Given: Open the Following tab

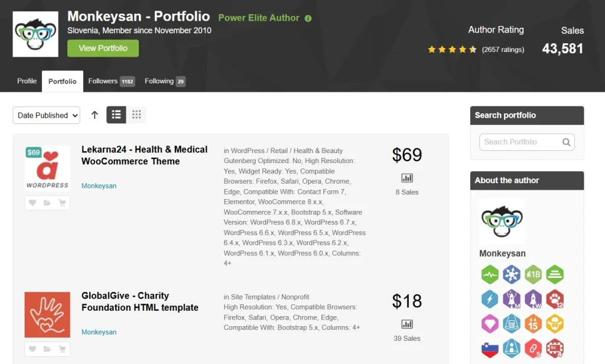Looking at the screenshot, I should tap(165, 81).
